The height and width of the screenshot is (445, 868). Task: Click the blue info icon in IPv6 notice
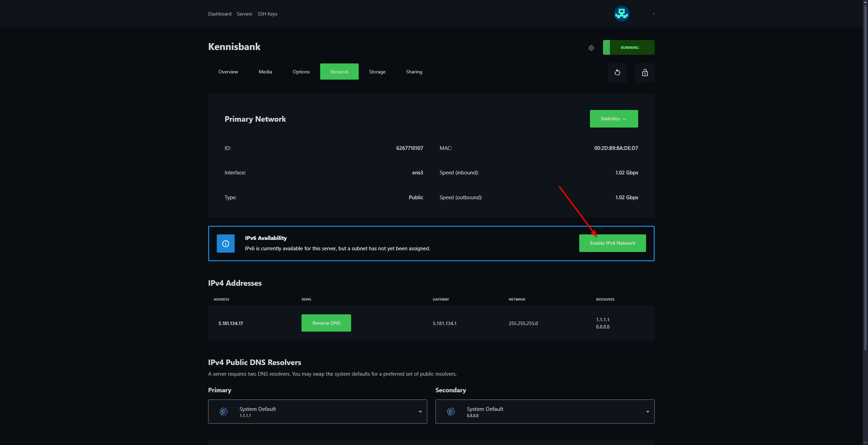click(x=225, y=244)
